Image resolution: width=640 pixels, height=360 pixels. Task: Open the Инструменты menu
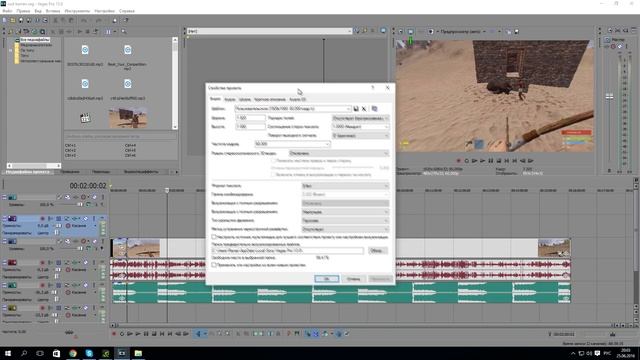coord(77,11)
